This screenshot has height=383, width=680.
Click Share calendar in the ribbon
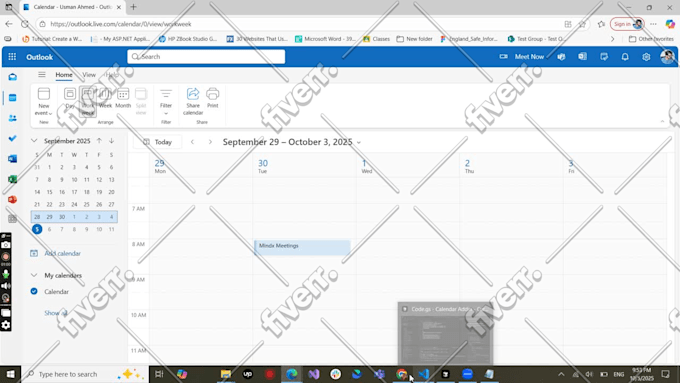pyautogui.click(x=193, y=101)
